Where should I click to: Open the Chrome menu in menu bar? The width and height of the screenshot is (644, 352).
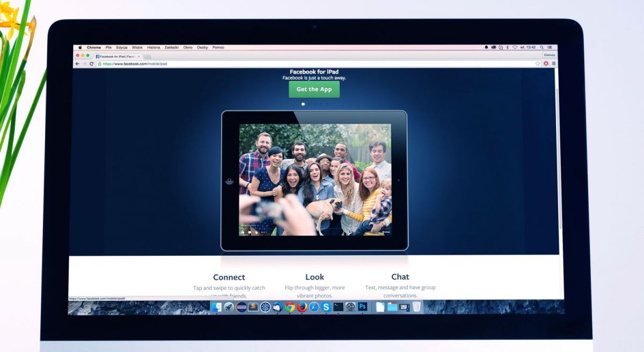point(94,47)
